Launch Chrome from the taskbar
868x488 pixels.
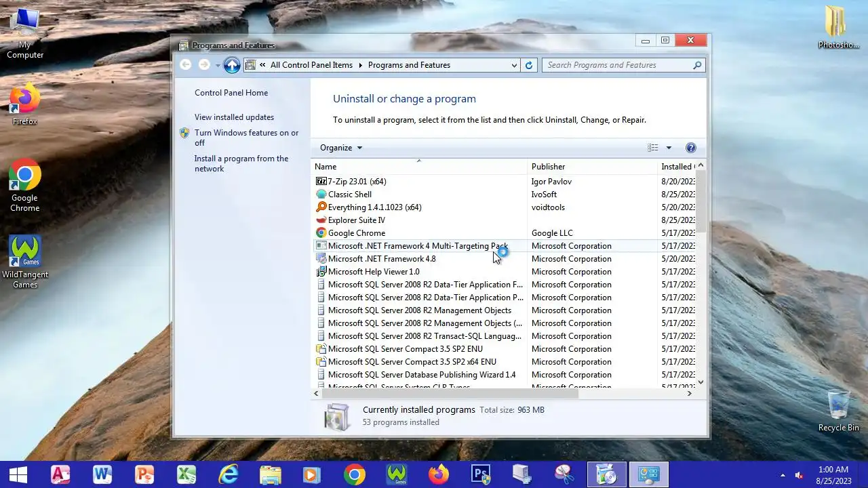point(355,474)
